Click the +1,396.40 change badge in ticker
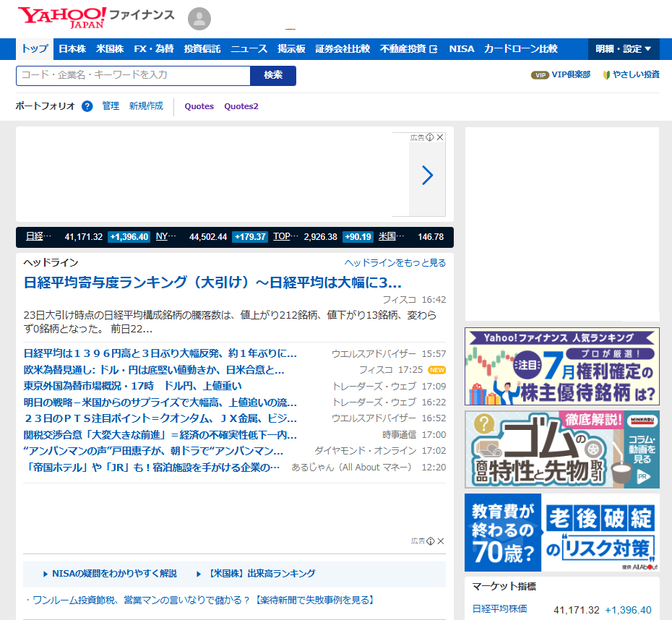 129,236
